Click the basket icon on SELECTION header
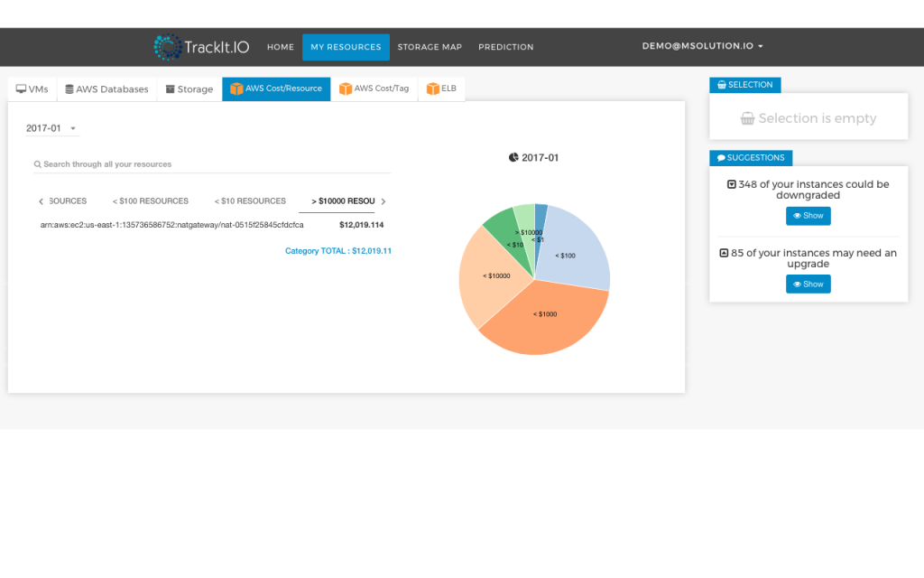Screen dimensions: 924x578 (721, 84)
